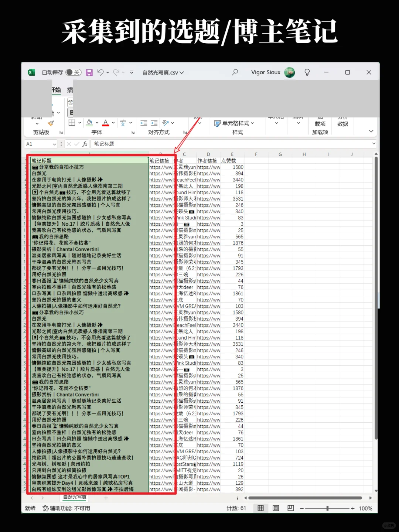Open the Search icon in the title bar
Viewport: 399px width, 532px height.
[235, 72]
